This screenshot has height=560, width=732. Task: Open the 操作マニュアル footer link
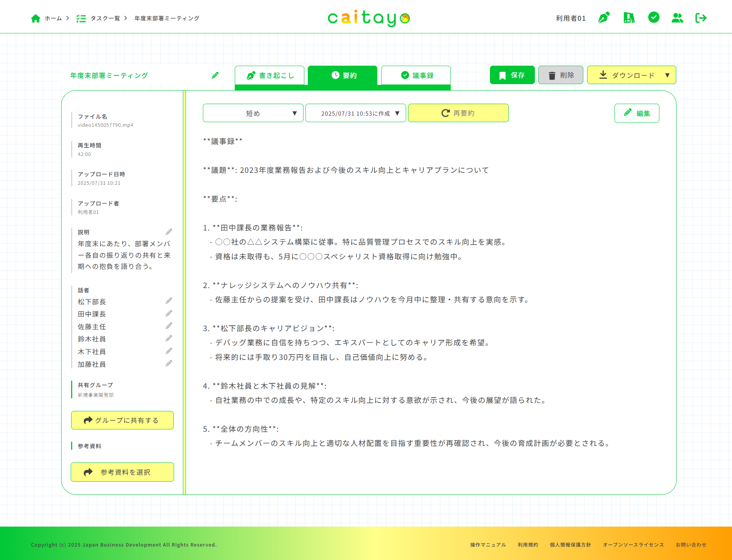488,545
